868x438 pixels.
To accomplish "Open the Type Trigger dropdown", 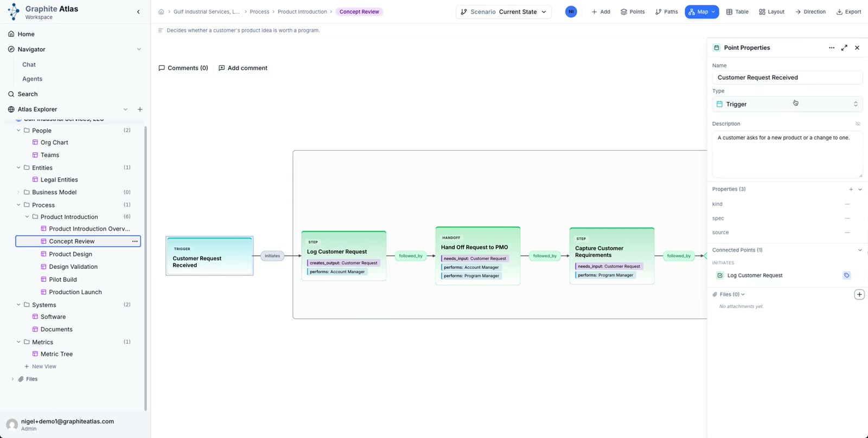I will point(787,104).
